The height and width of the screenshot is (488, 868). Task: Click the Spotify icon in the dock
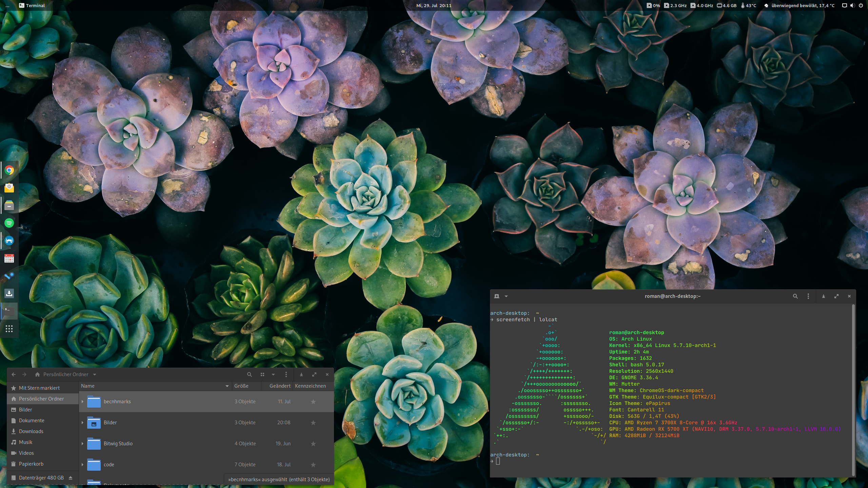(x=9, y=223)
